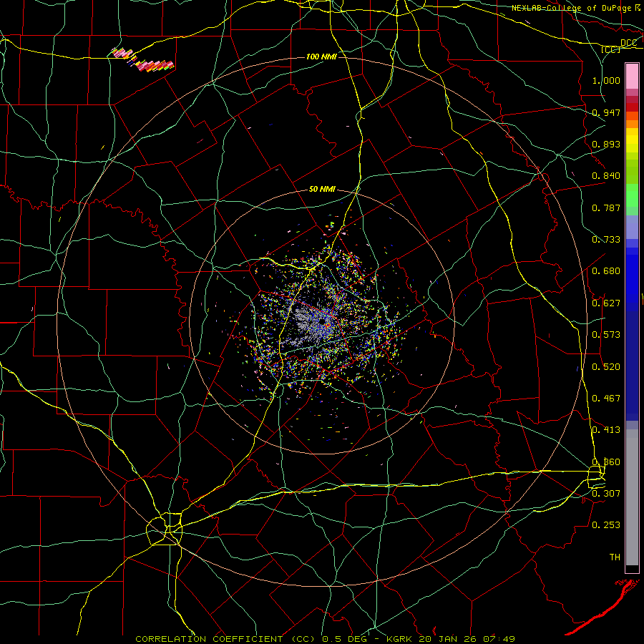Click the 0.520 scale value
The width and height of the screenshot is (644, 644).
[606, 367]
